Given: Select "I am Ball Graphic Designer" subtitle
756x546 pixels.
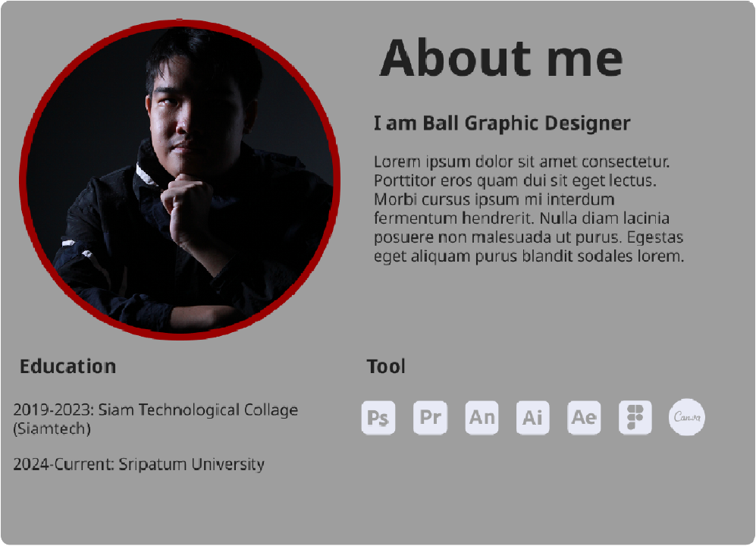Looking at the screenshot, I should click(502, 123).
